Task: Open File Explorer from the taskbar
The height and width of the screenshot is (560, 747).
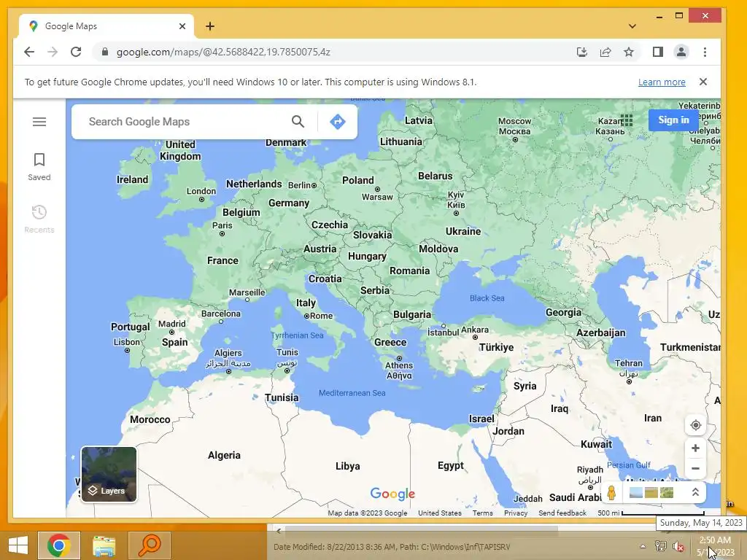Action: 104,545
